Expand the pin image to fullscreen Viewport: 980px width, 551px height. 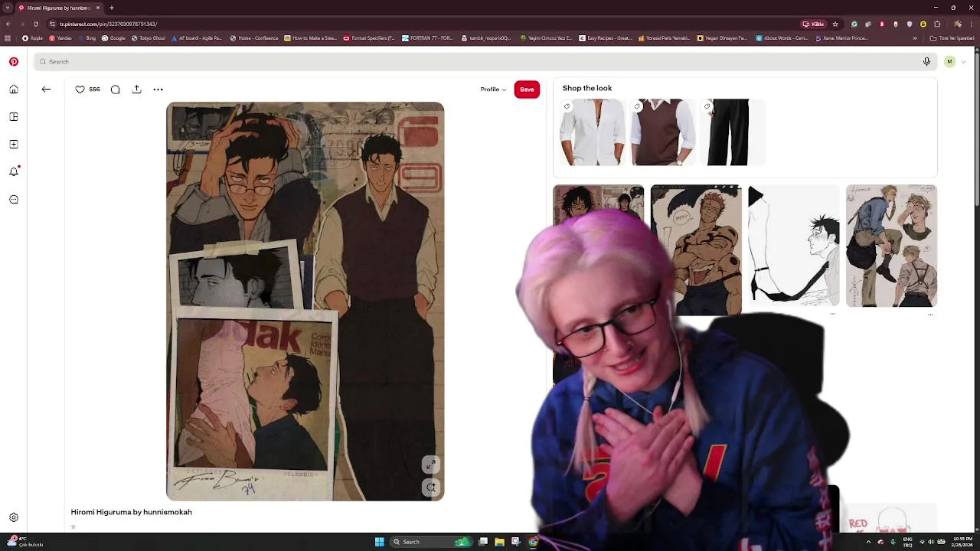(x=431, y=465)
